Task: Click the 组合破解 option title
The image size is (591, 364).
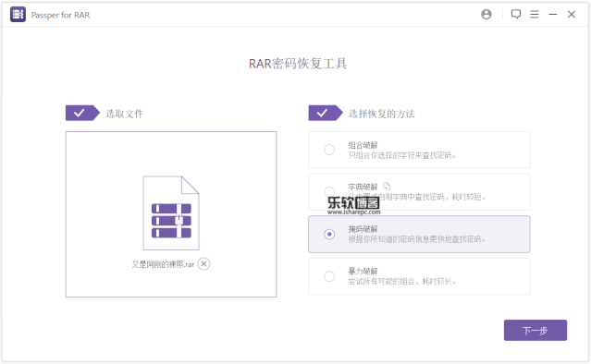Action: [363, 145]
